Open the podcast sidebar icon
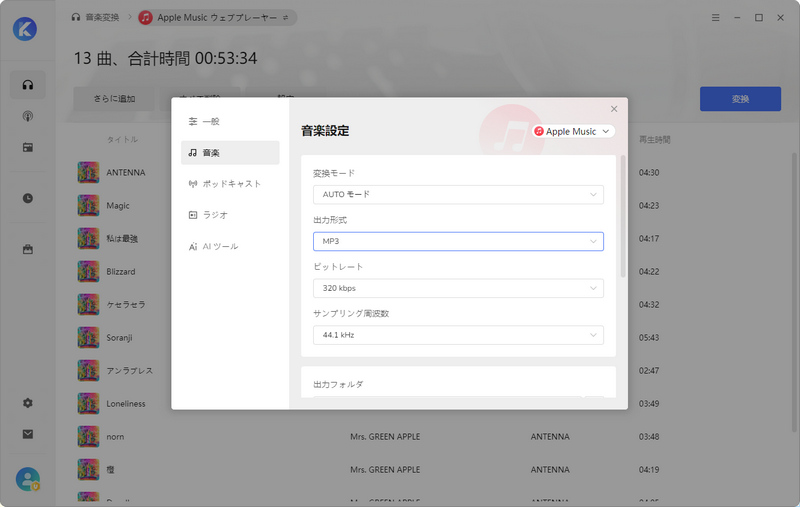 pos(28,116)
